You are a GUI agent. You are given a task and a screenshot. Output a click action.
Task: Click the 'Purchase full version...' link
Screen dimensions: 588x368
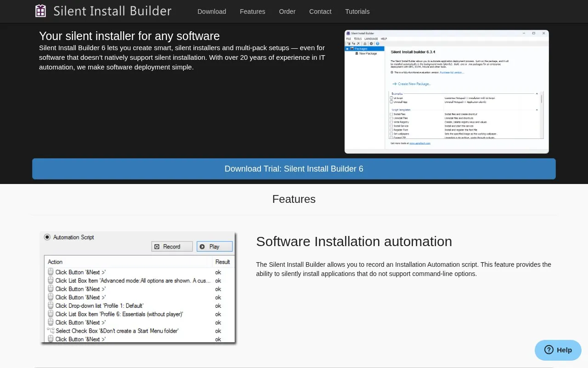(x=452, y=72)
